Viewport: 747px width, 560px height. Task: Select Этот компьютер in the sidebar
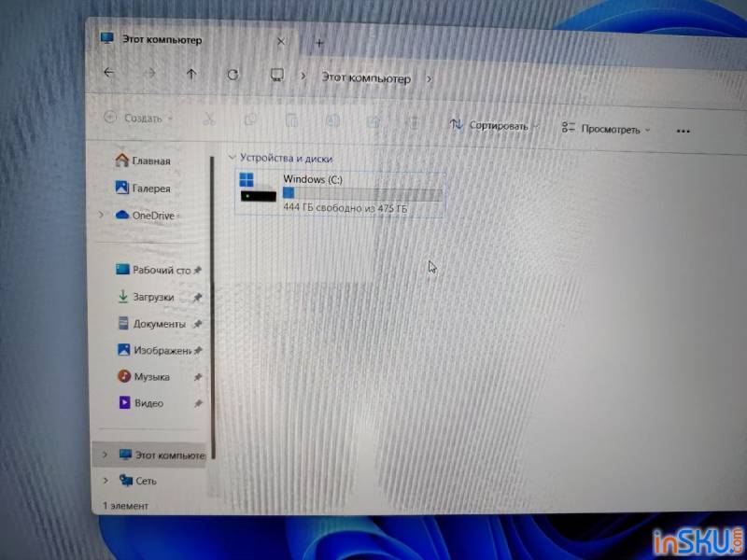(149, 455)
